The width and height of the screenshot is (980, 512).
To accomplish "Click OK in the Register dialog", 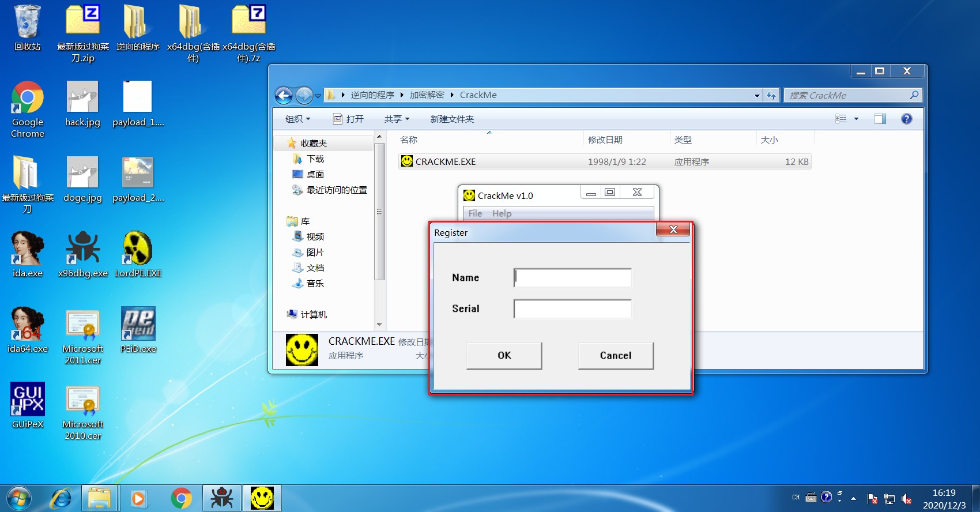I will pyautogui.click(x=504, y=355).
